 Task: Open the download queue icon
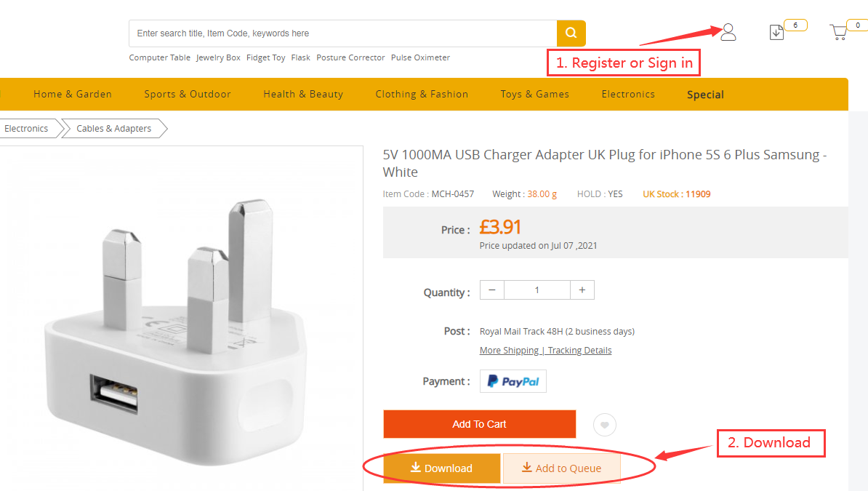coord(776,32)
